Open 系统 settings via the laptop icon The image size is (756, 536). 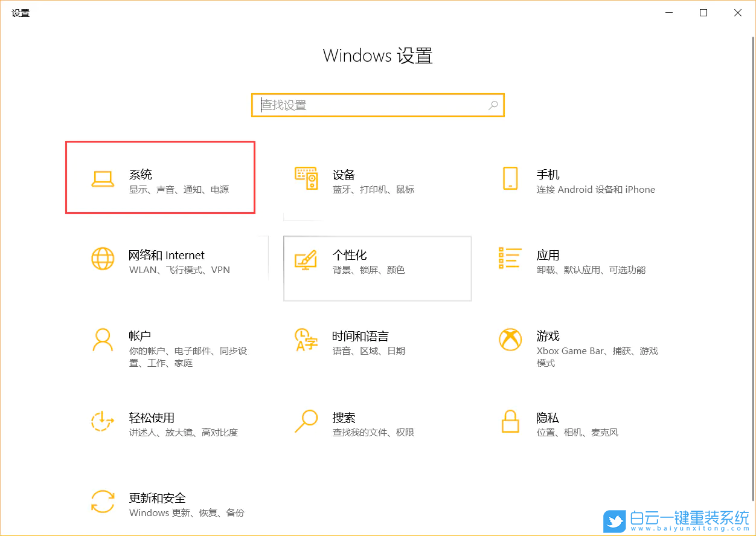pyautogui.click(x=103, y=178)
